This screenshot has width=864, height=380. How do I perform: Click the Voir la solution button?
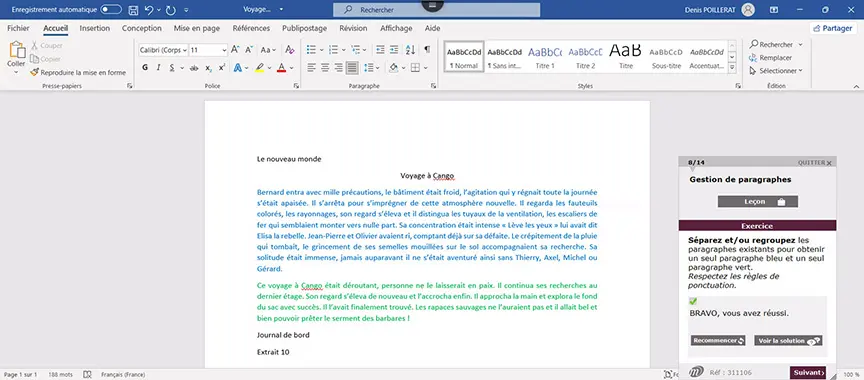(789, 340)
